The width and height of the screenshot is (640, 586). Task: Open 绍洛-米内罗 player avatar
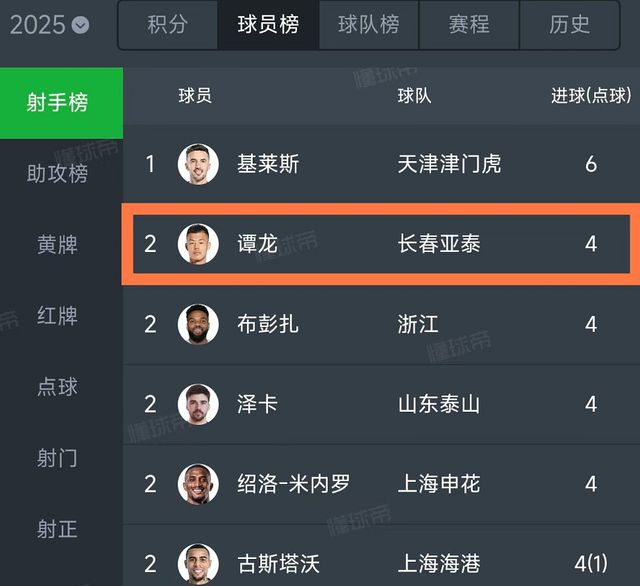198,484
